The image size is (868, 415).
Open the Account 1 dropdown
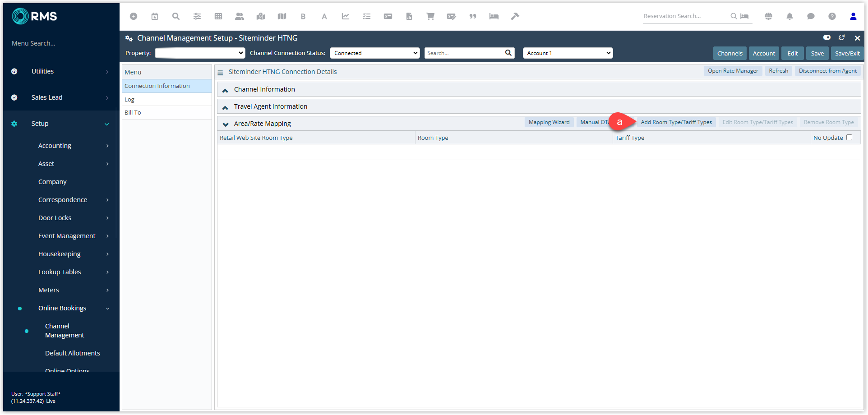568,53
